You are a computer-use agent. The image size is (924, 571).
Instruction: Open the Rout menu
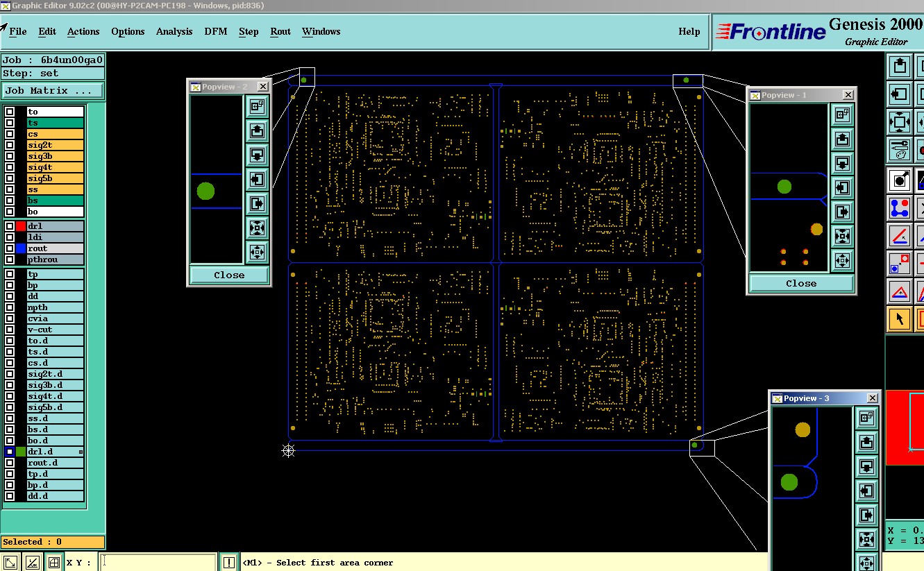(x=280, y=31)
